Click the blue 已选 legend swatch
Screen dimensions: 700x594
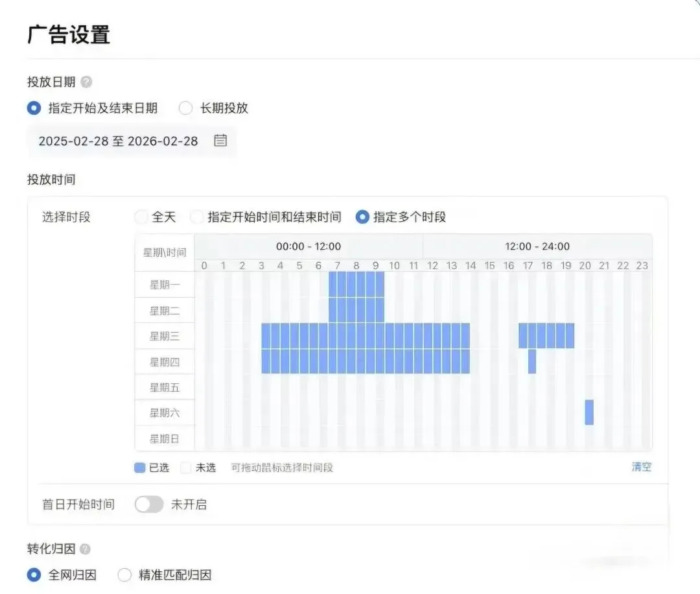click(139, 467)
